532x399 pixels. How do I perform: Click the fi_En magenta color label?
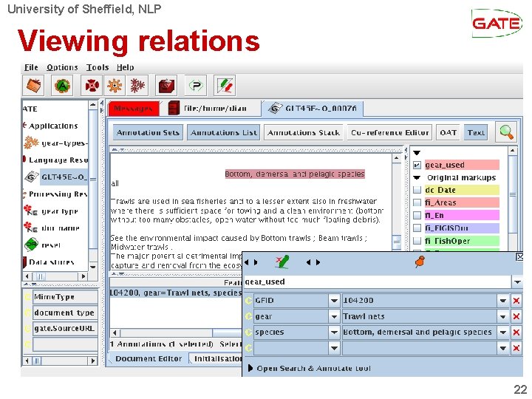click(462, 216)
